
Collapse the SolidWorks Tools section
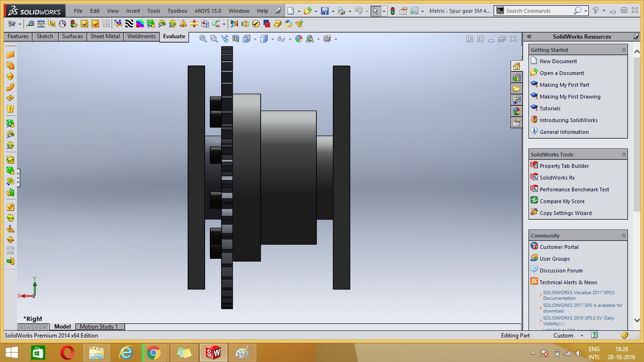(623, 155)
